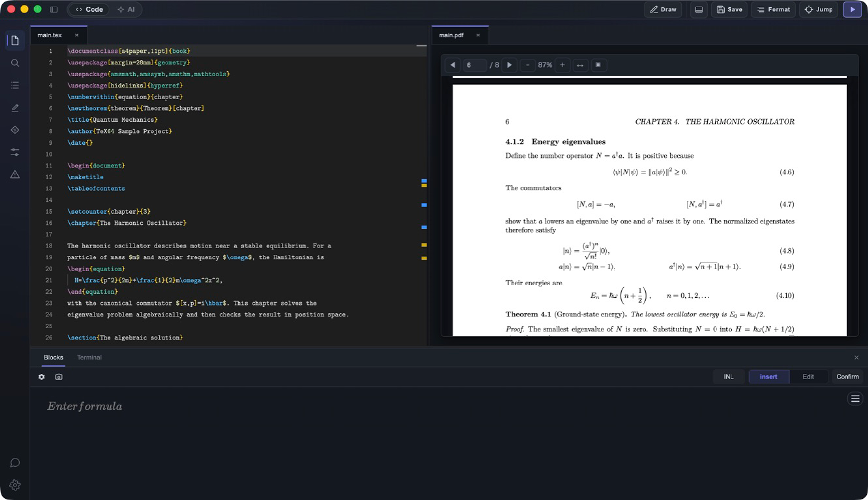Open the Draw tool
868x500 pixels.
point(663,10)
